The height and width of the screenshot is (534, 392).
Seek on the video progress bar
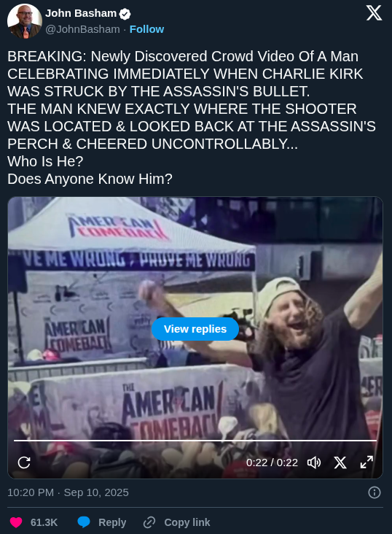click(x=195, y=441)
